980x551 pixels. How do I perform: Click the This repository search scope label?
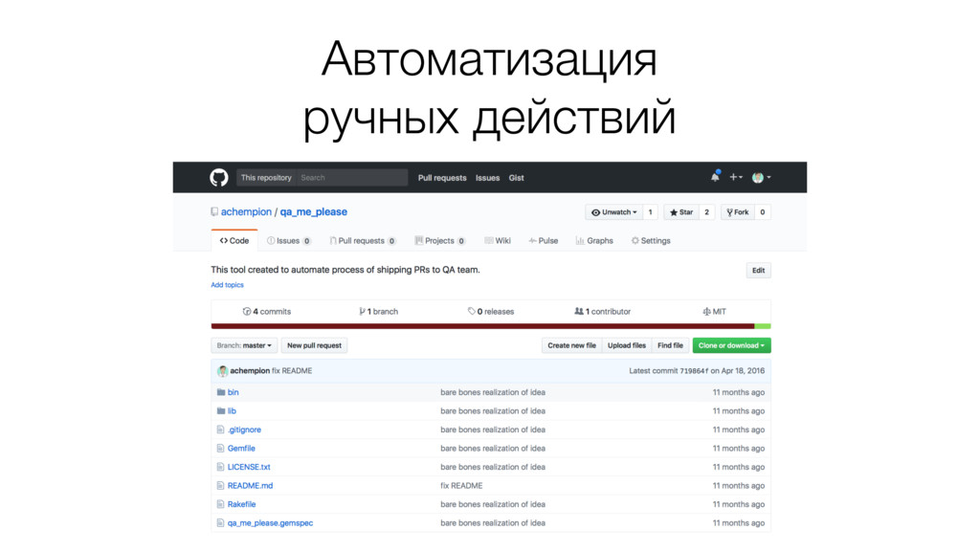[x=266, y=177]
